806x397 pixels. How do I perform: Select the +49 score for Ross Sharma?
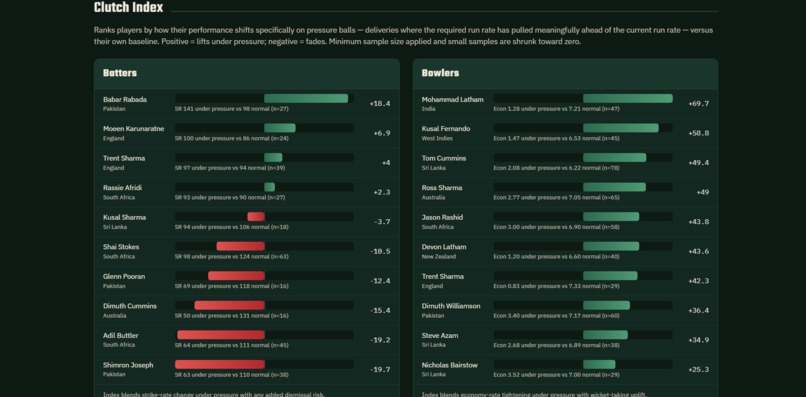pyautogui.click(x=703, y=192)
